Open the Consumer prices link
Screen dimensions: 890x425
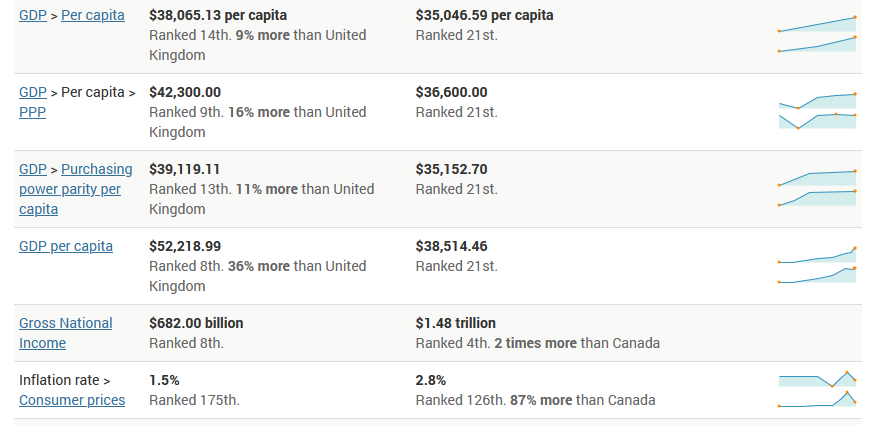(72, 400)
